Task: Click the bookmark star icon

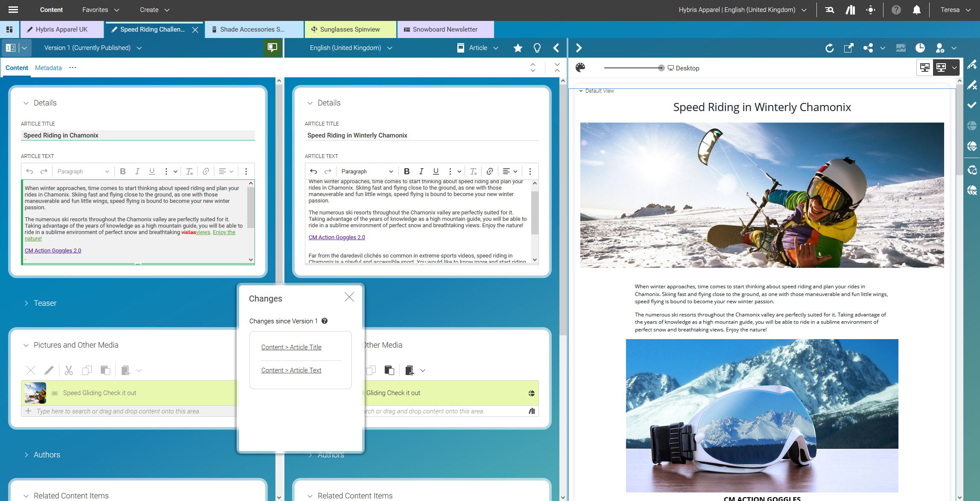Action: [x=518, y=48]
